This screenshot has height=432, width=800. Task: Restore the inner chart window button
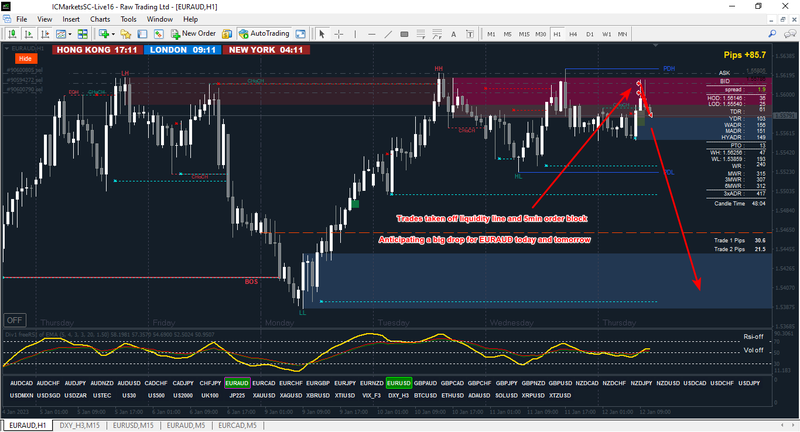[x=783, y=19]
